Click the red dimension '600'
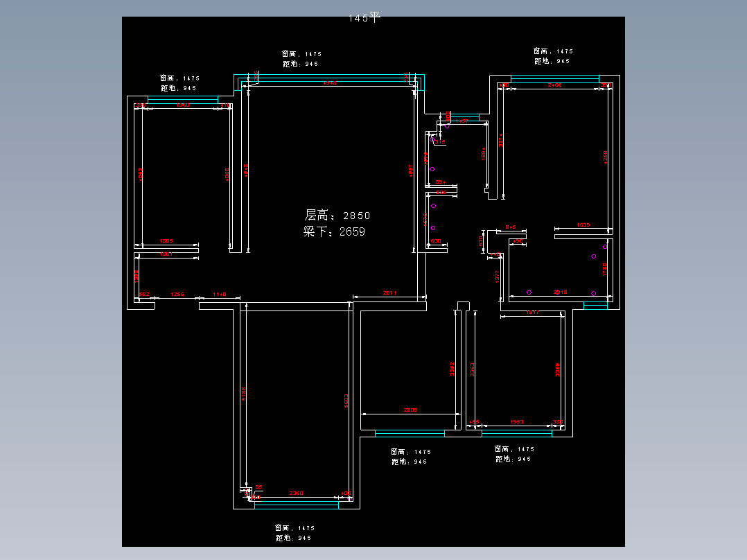 point(436,241)
